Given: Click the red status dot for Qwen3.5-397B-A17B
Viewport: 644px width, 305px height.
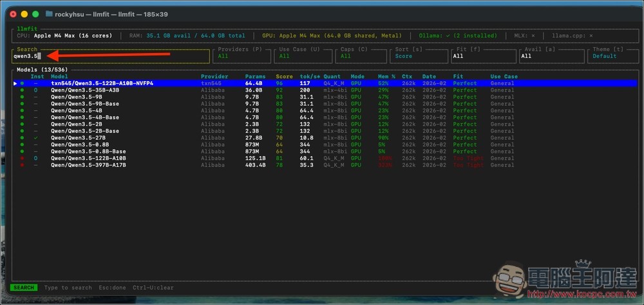Looking at the screenshot, I should [22, 165].
